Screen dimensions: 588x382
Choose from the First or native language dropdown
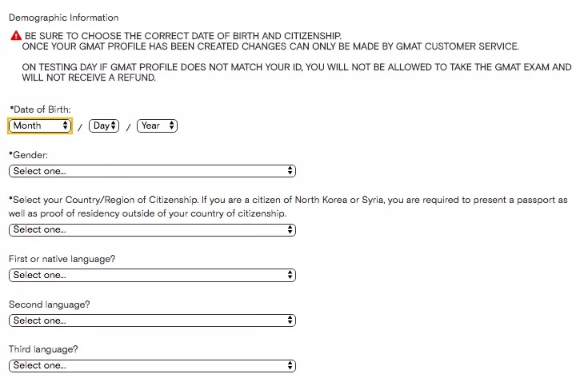coord(152,275)
